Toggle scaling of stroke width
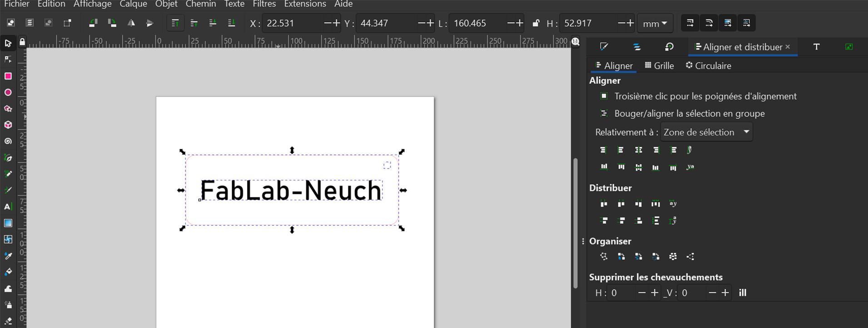This screenshot has height=328, width=868. (x=690, y=23)
